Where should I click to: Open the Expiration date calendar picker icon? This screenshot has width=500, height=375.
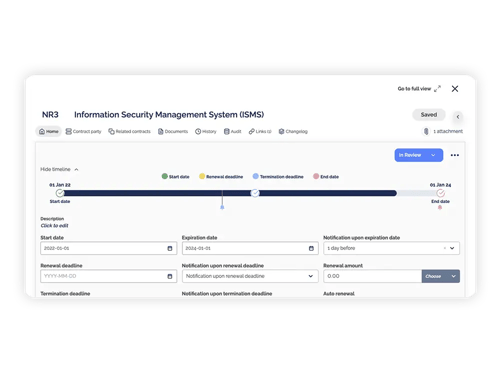pyautogui.click(x=311, y=248)
